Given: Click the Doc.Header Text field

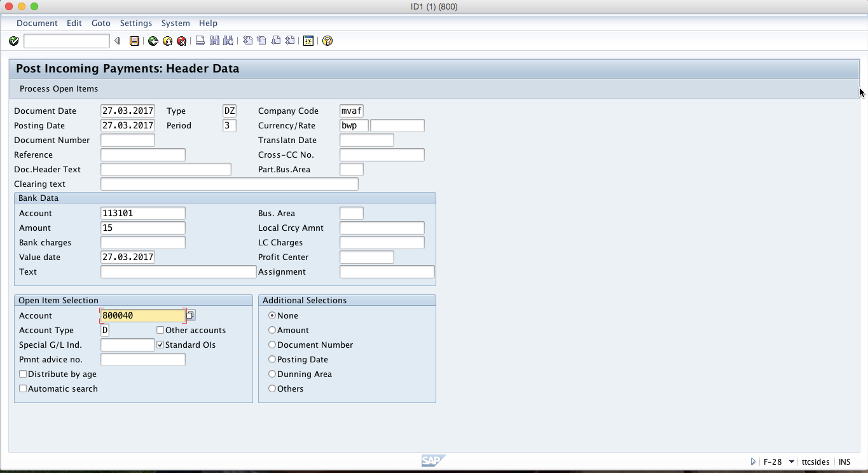Looking at the screenshot, I should pyautogui.click(x=166, y=169).
